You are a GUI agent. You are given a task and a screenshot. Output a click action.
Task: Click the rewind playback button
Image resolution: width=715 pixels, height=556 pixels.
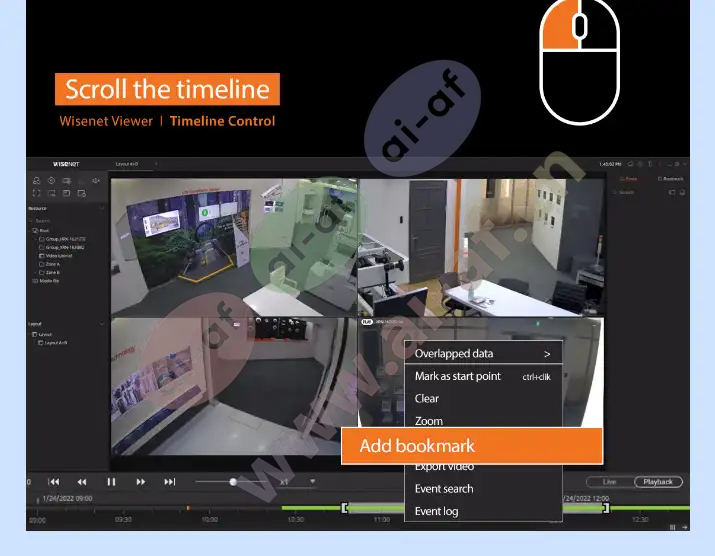pos(82,482)
